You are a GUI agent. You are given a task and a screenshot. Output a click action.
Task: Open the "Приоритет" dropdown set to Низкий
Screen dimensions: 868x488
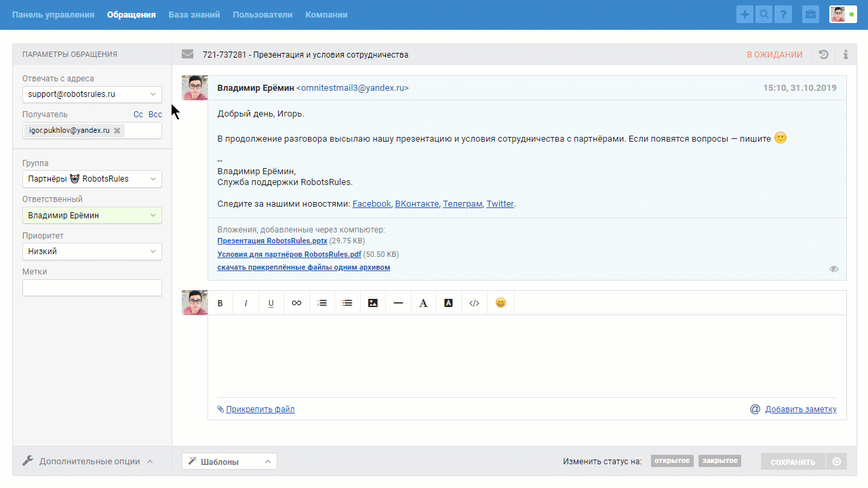coord(92,251)
